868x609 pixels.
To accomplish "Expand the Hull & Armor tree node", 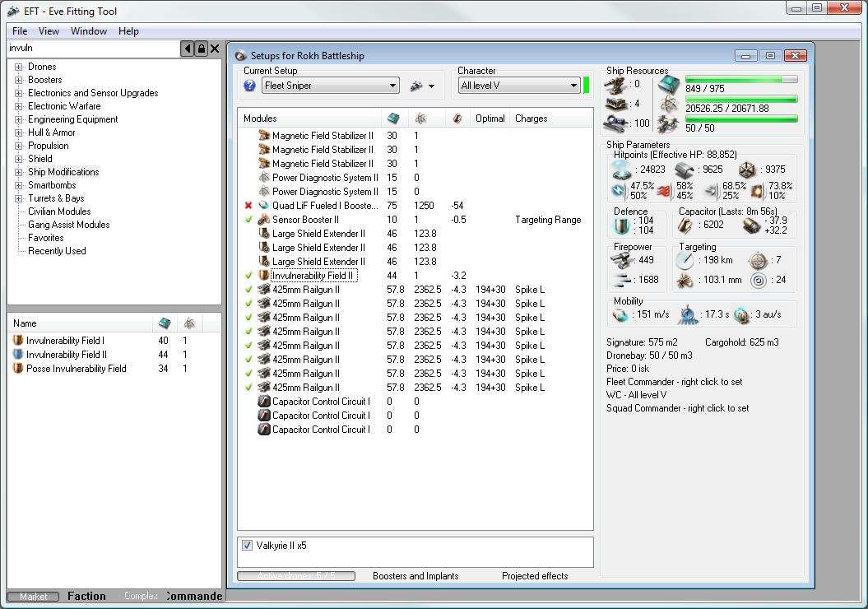I will 18,132.
